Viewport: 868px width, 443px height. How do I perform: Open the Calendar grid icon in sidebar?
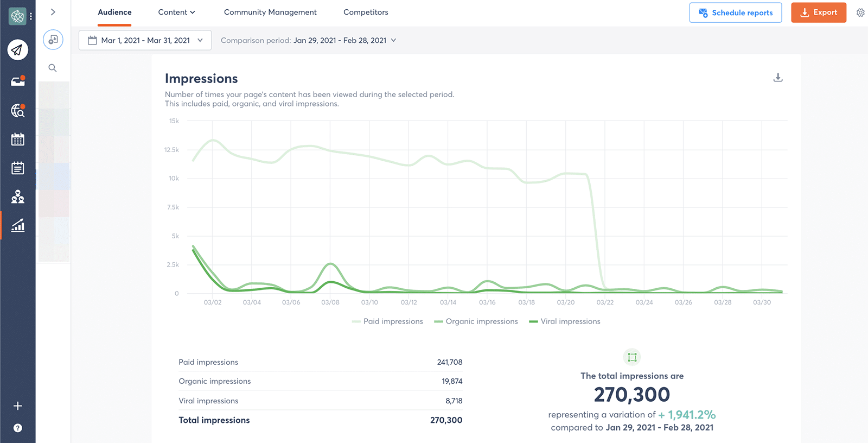point(18,140)
